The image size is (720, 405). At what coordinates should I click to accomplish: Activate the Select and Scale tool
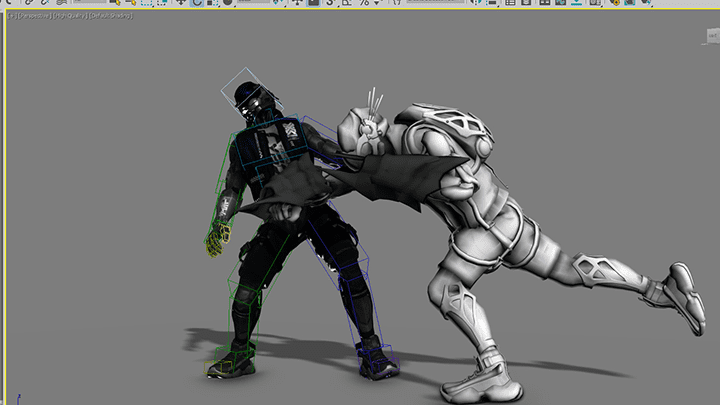click(212, 3)
